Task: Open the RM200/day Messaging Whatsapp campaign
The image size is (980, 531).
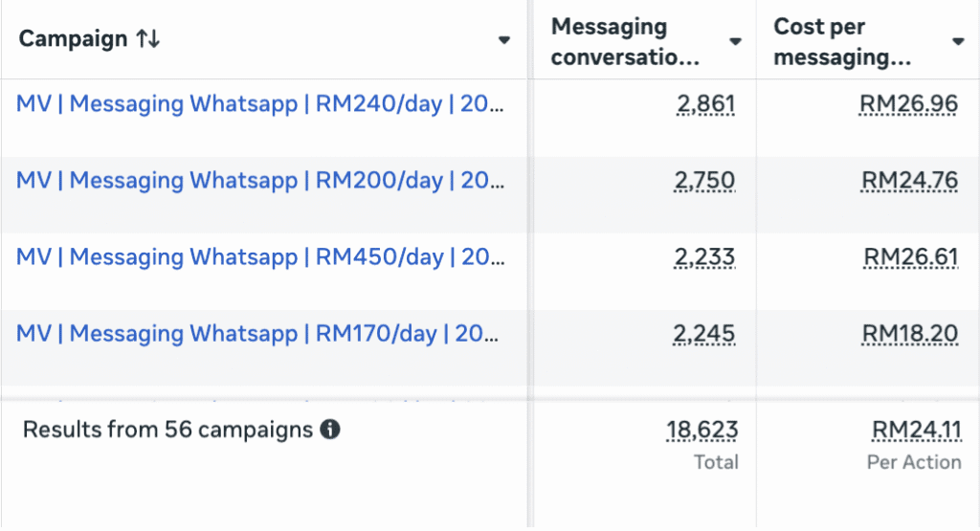Action: tap(259, 181)
